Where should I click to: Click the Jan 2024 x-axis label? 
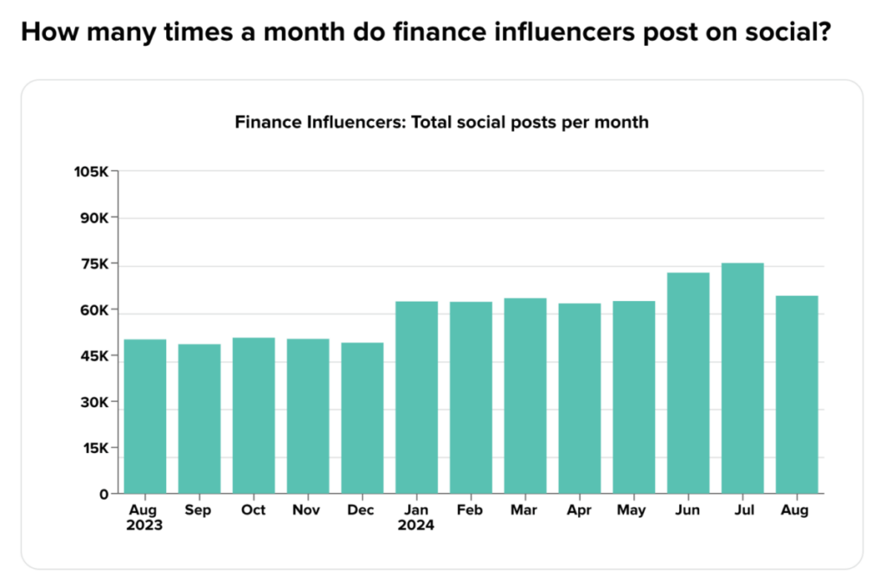tap(416, 517)
